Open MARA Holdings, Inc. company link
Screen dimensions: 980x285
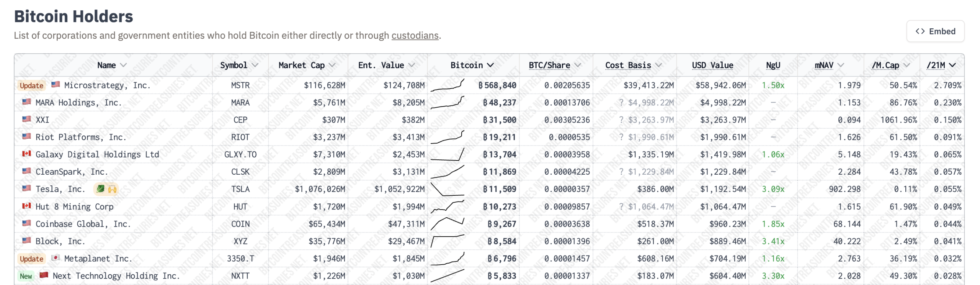(78, 103)
